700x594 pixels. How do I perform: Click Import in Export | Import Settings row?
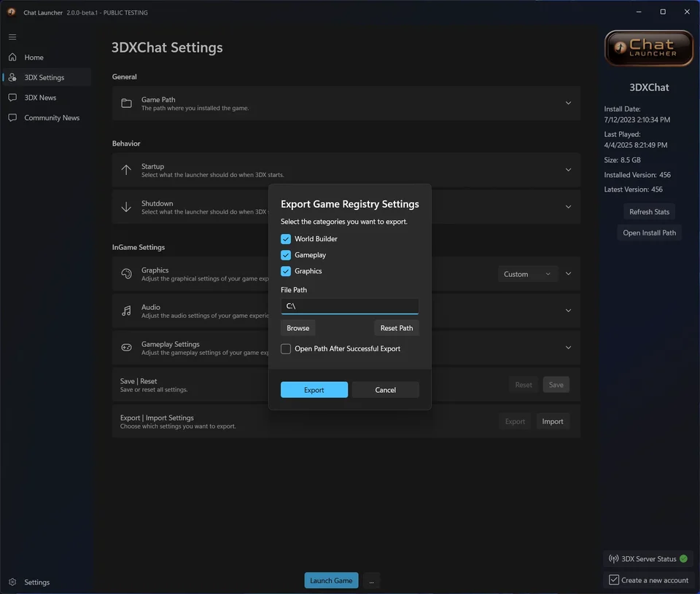click(x=553, y=421)
